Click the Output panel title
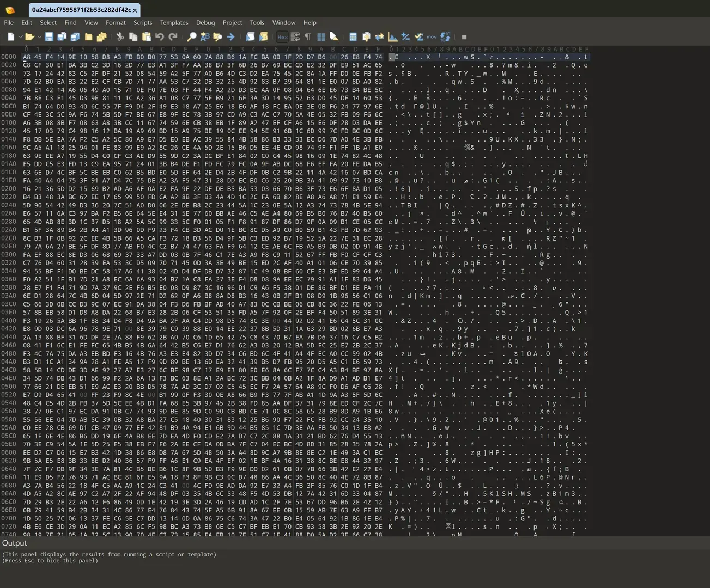This screenshot has height=588, width=710. [14, 543]
